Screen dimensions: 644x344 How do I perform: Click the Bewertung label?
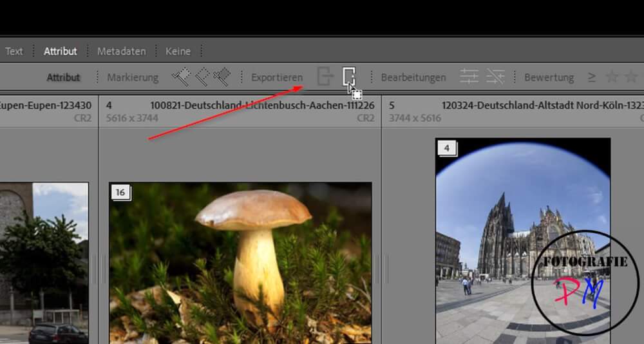[549, 77]
